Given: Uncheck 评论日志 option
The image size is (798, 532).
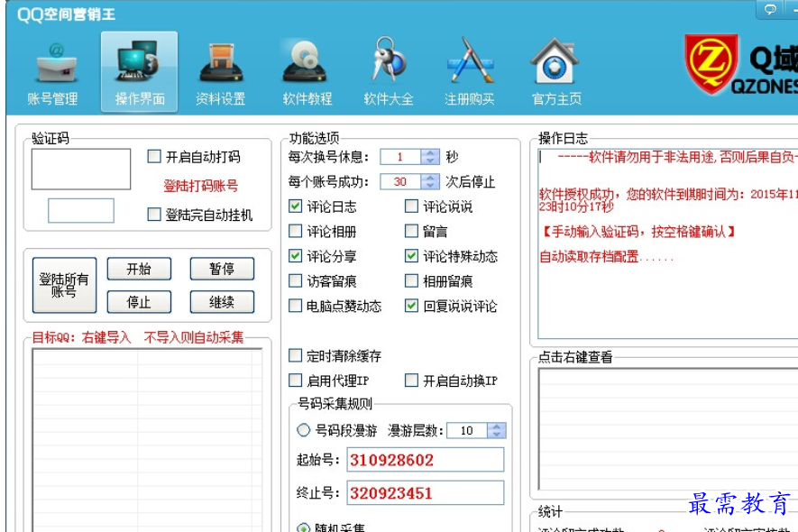Looking at the screenshot, I should [295, 206].
